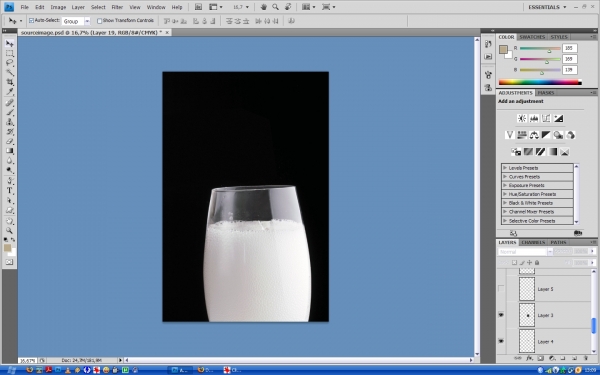Enable Show Transform Controls checkbox
This screenshot has width=600, height=375.
coord(99,21)
